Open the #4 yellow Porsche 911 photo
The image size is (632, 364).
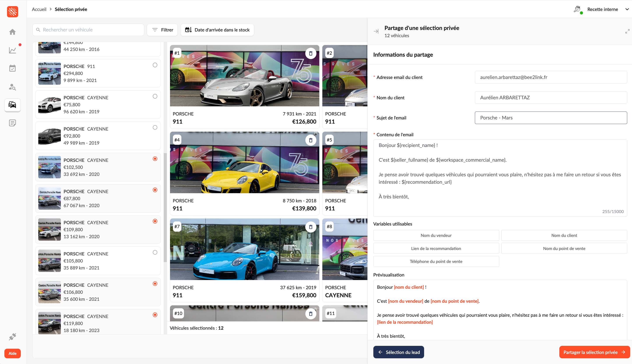[x=244, y=163]
